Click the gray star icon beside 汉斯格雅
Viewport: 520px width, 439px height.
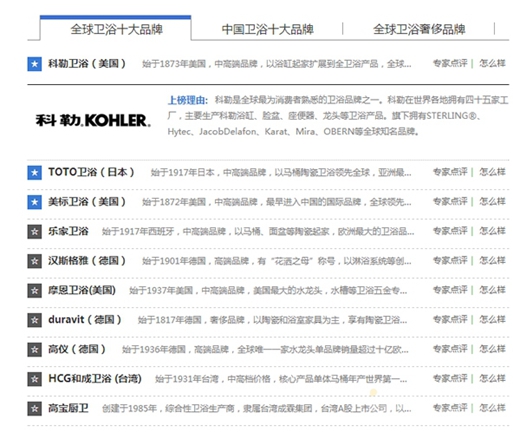tap(34, 261)
